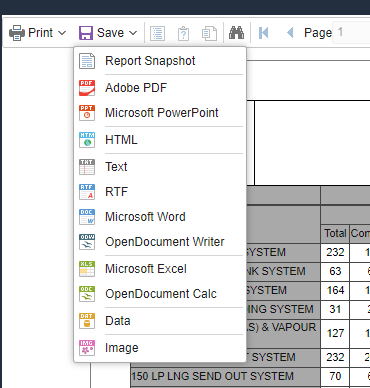Click the printer icon in the toolbar

[17, 33]
